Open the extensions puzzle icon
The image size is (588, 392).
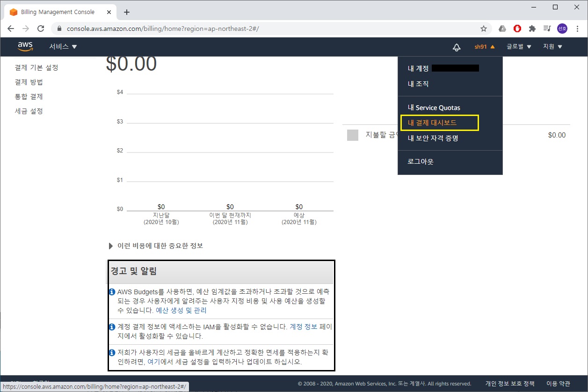pyautogui.click(x=532, y=29)
